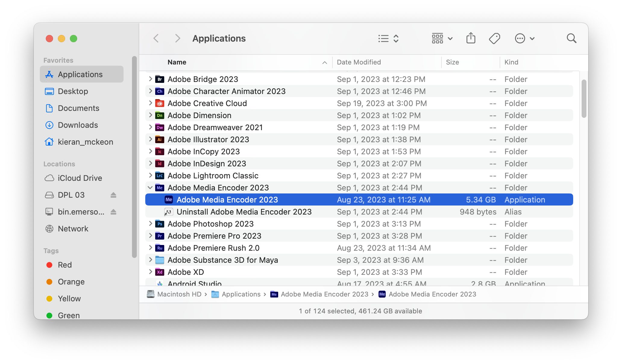Select the Adobe Premiere Rush 2.0 row
This screenshot has width=622, height=364.
[359, 248]
